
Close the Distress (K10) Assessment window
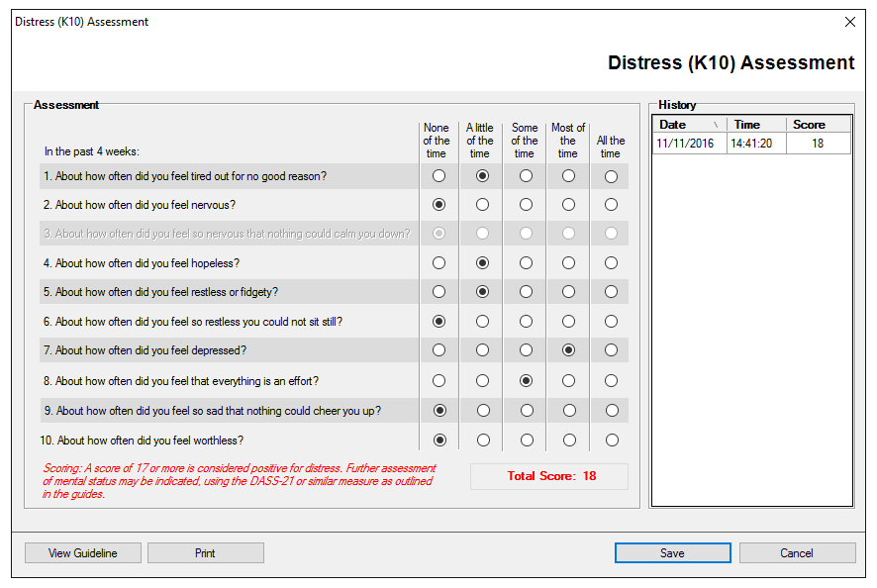pyautogui.click(x=849, y=22)
